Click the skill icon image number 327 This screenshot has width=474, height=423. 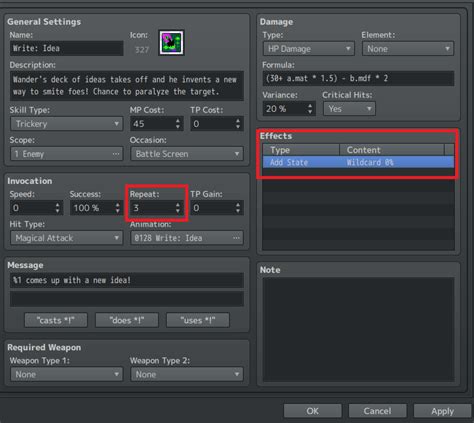pyautogui.click(x=171, y=43)
